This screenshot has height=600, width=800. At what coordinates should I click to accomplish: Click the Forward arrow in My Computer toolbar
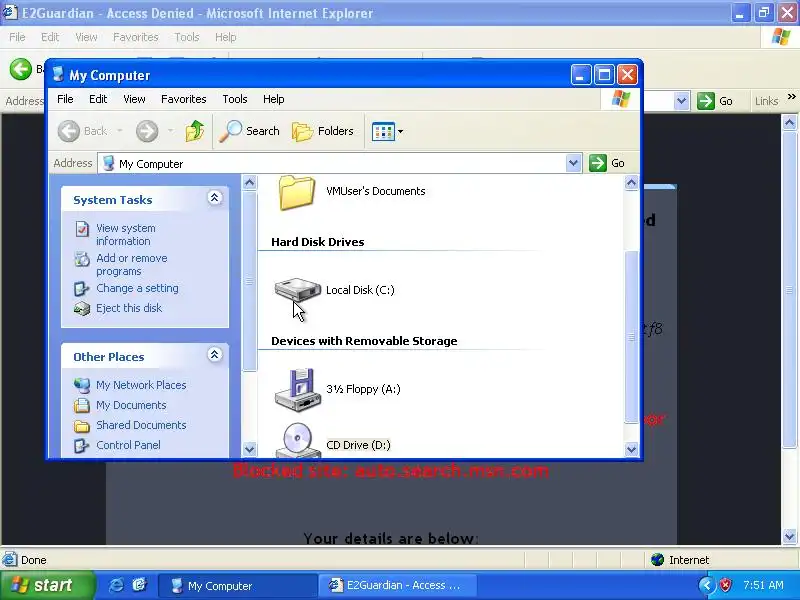click(147, 131)
